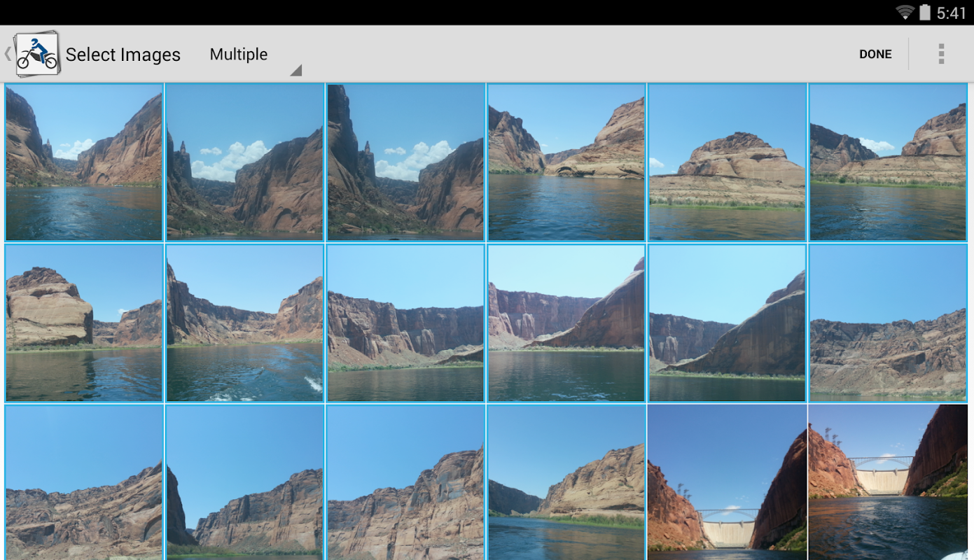Tap the motorbike app icon to go back
The width and height of the screenshot is (974, 560).
[36, 54]
